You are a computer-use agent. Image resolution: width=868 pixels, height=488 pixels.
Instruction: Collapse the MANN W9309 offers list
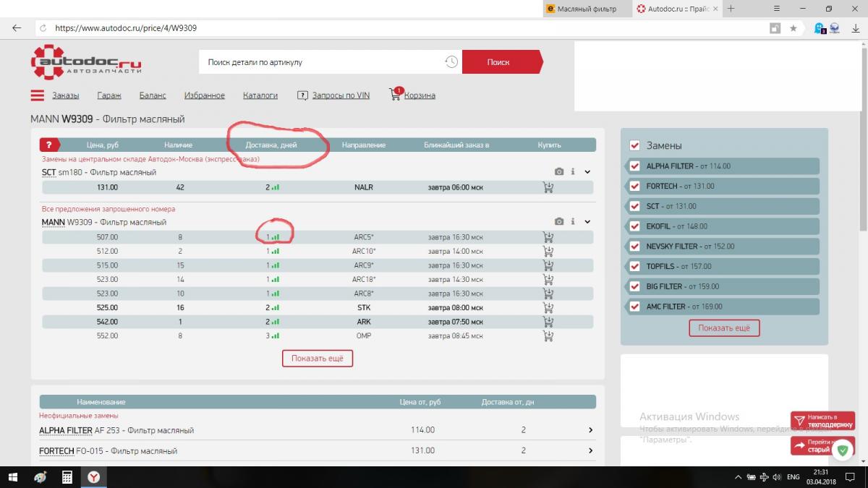(x=587, y=222)
